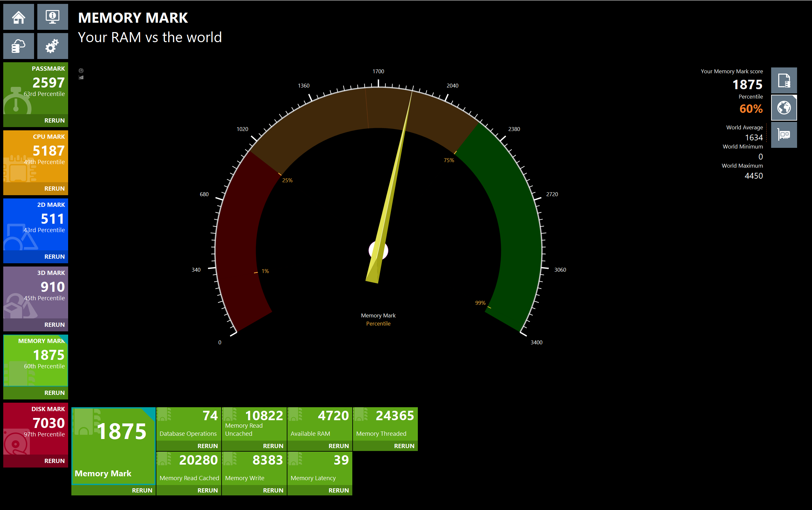The height and width of the screenshot is (510, 812).
Task: Click the memory card hardware icon
Action: pyautogui.click(x=784, y=135)
